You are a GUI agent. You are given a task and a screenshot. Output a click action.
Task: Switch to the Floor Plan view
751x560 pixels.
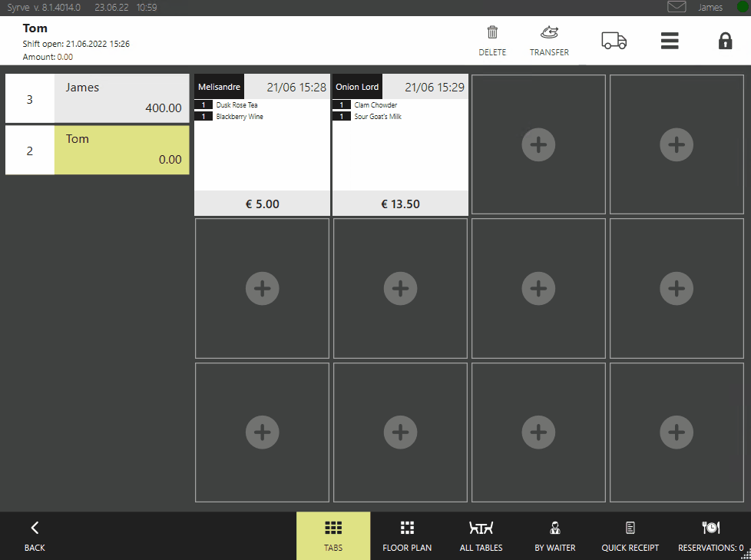[x=407, y=535]
